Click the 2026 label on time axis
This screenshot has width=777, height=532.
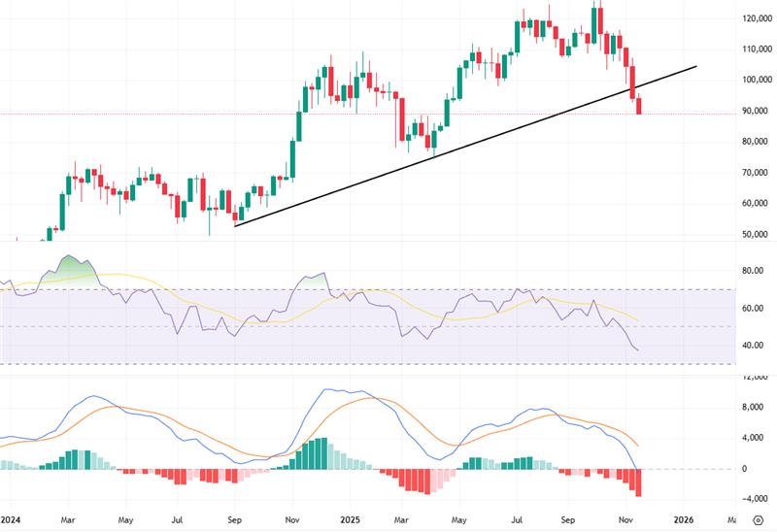[684, 520]
